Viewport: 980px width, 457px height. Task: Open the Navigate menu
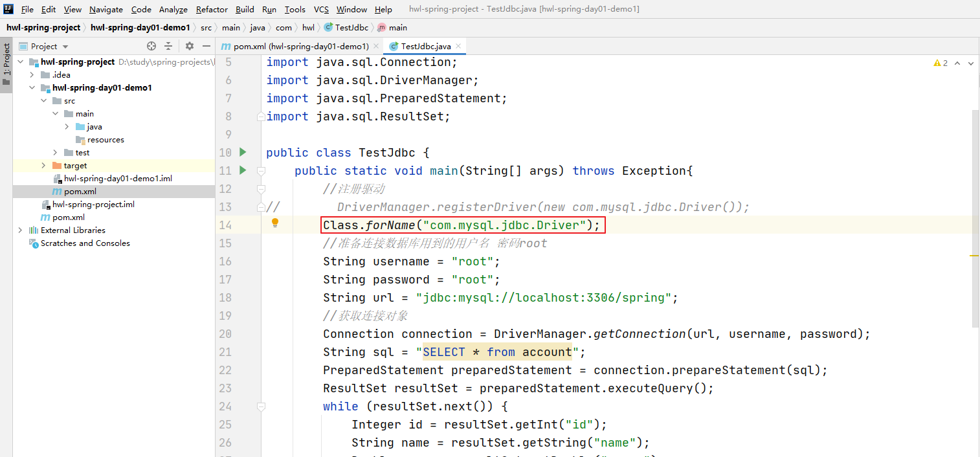pyautogui.click(x=106, y=9)
